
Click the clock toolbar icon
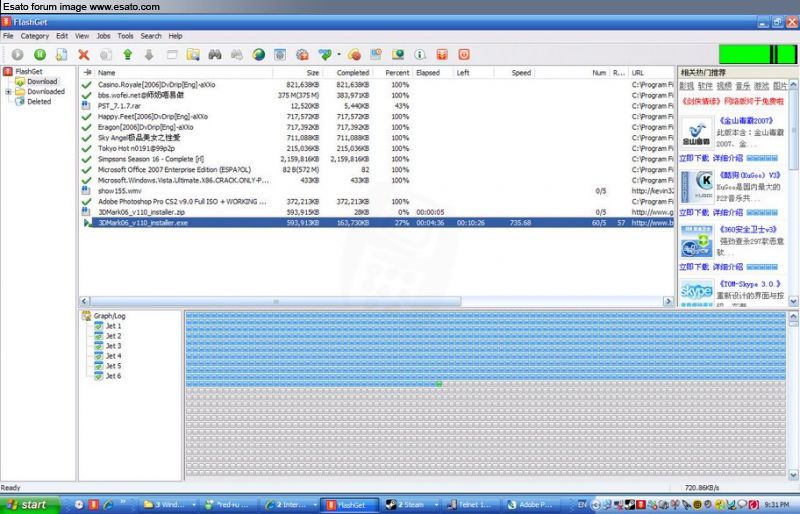tap(376, 54)
